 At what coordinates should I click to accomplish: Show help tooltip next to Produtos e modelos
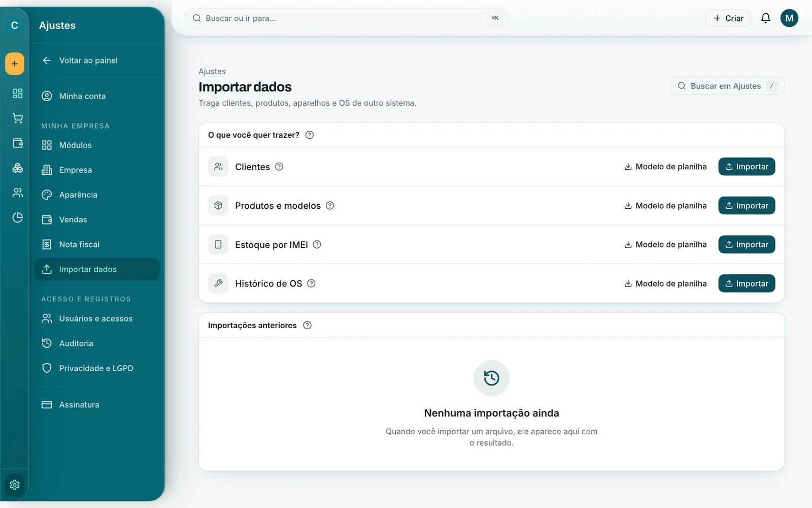click(330, 206)
